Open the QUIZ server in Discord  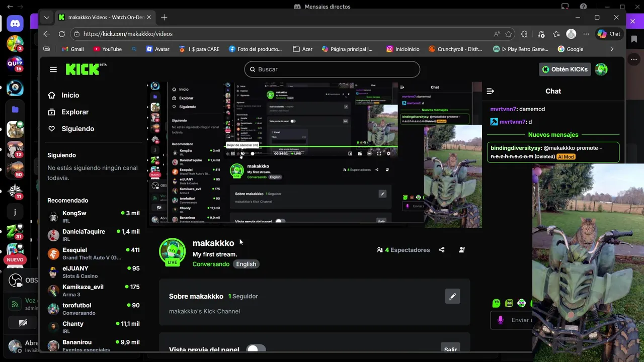pyautogui.click(x=15, y=64)
